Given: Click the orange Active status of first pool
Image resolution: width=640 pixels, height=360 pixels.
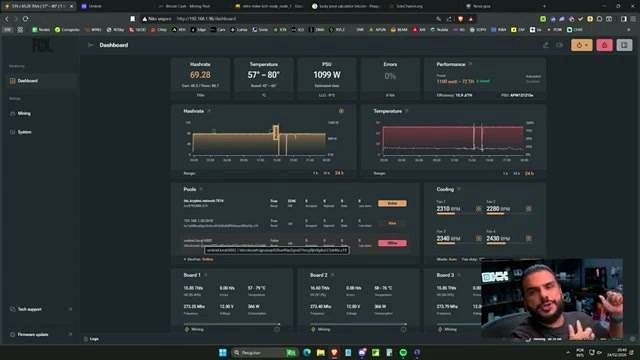Looking at the screenshot, I should (392, 203).
